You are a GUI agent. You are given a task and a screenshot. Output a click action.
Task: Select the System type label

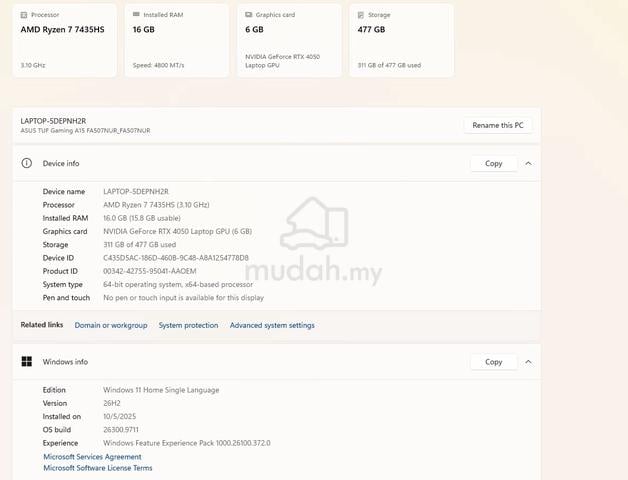pos(62,284)
